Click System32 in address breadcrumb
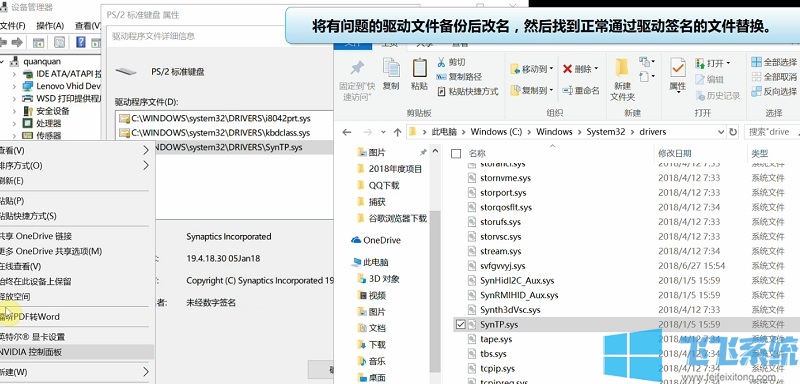The image size is (800, 384). point(606,132)
